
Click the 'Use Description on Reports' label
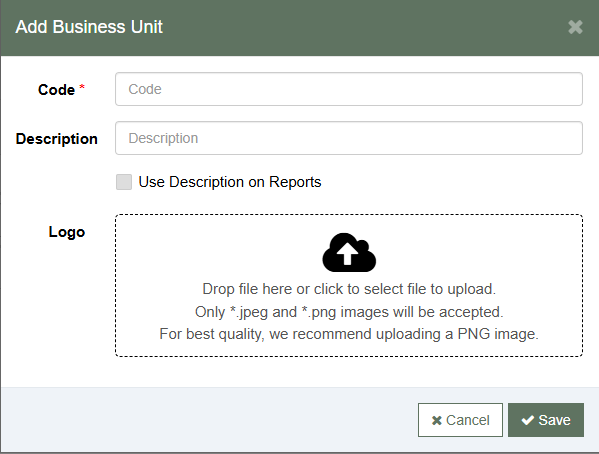pyautogui.click(x=230, y=182)
